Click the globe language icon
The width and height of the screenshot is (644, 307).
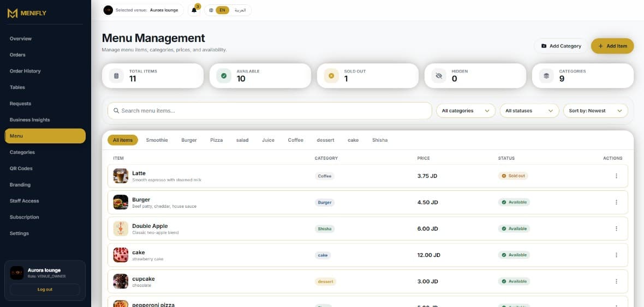point(211,10)
